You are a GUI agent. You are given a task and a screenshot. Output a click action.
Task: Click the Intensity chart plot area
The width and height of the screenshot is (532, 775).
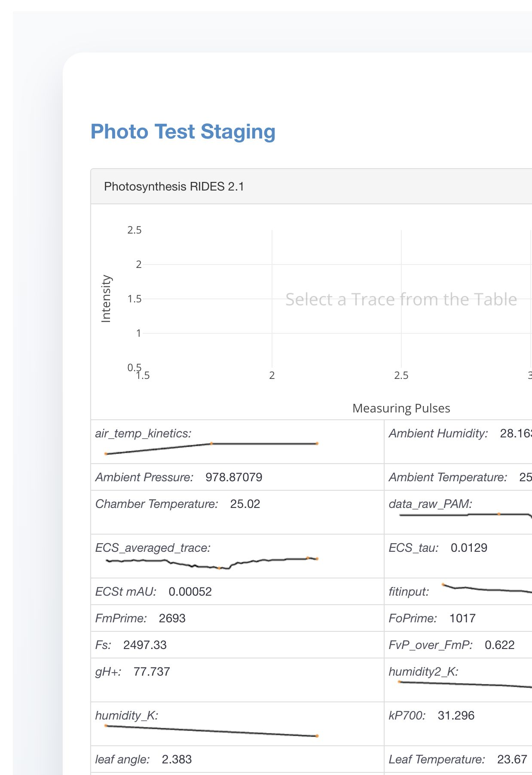click(337, 299)
